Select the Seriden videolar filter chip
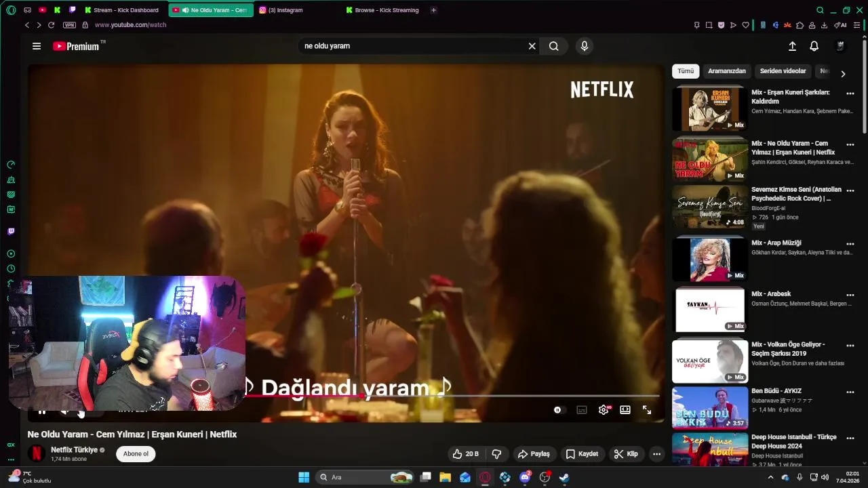The width and height of the screenshot is (868, 488). [x=783, y=71]
